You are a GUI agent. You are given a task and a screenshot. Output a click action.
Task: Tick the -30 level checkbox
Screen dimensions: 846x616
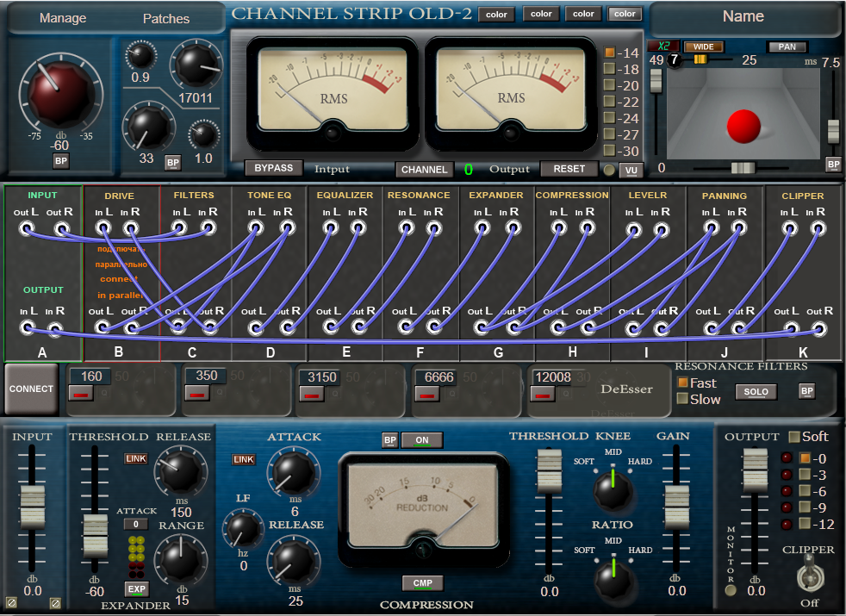pyautogui.click(x=609, y=150)
